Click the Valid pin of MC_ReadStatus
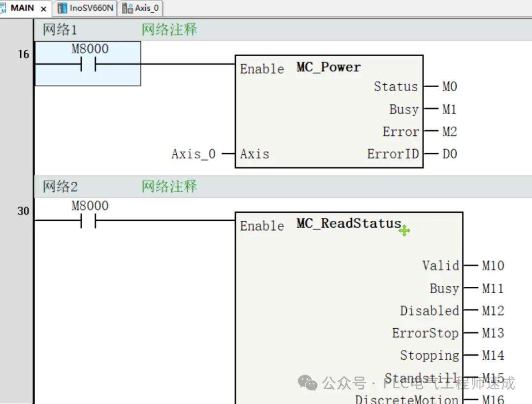The image size is (532, 404). coord(440,266)
